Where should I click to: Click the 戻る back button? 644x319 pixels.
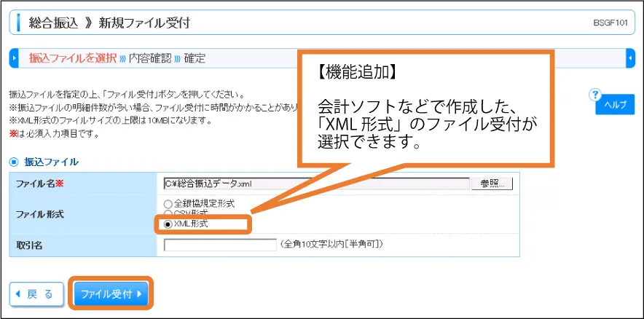pos(36,294)
